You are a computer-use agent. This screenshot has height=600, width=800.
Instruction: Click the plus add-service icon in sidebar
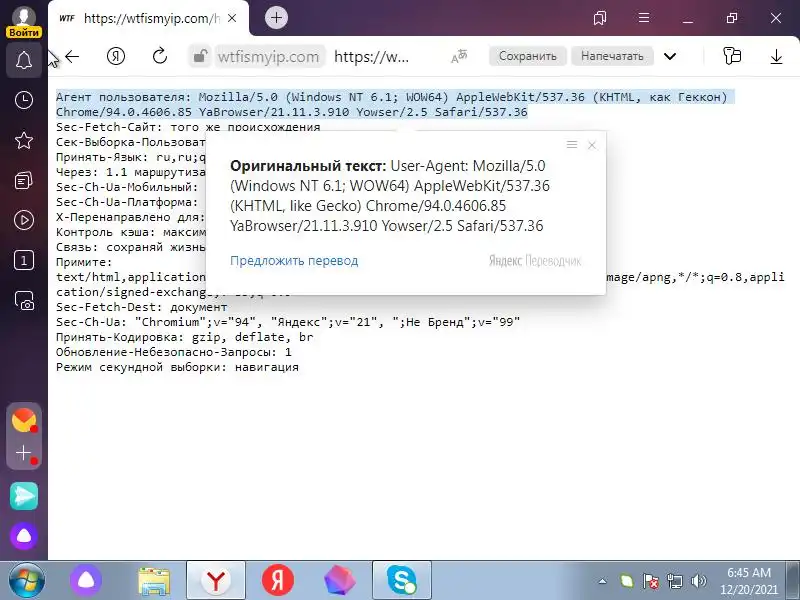[x=23, y=453]
